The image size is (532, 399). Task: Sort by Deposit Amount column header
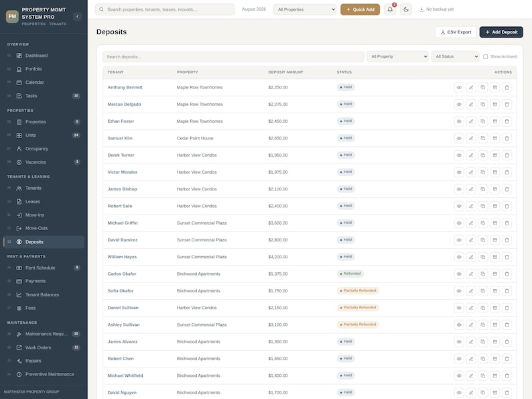(285, 72)
